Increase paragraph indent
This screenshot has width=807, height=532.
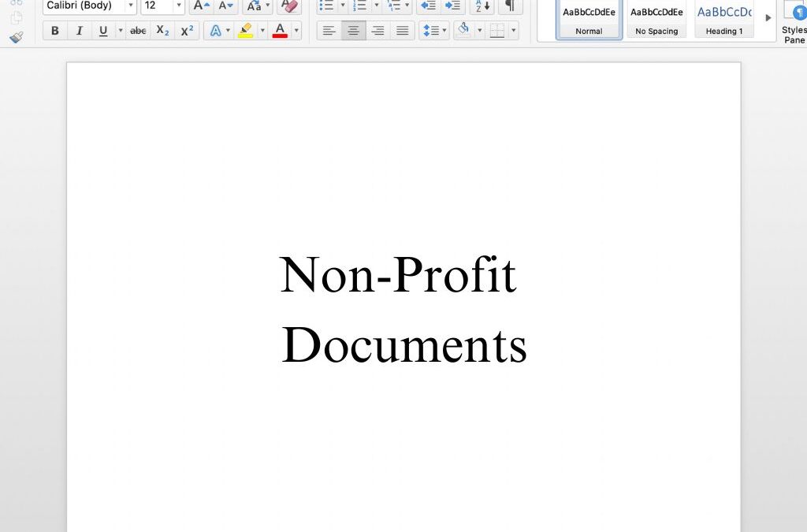tap(453, 6)
